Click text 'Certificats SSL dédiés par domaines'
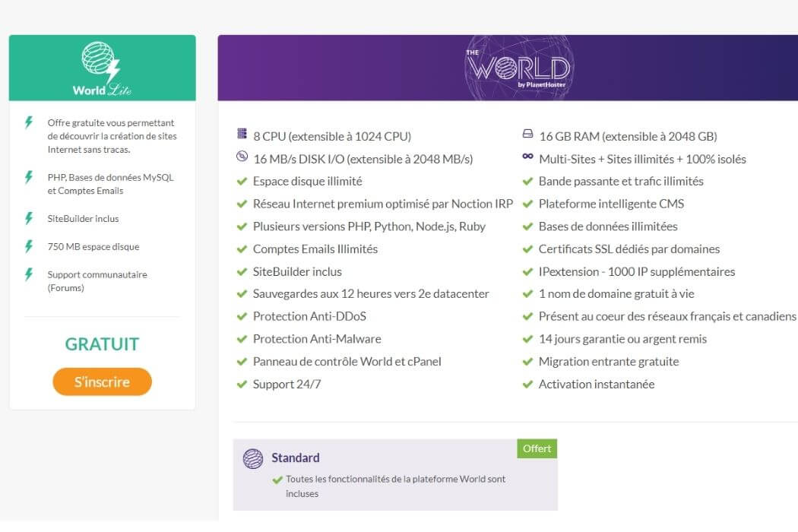The height and width of the screenshot is (532, 798). (x=629, y=249)
